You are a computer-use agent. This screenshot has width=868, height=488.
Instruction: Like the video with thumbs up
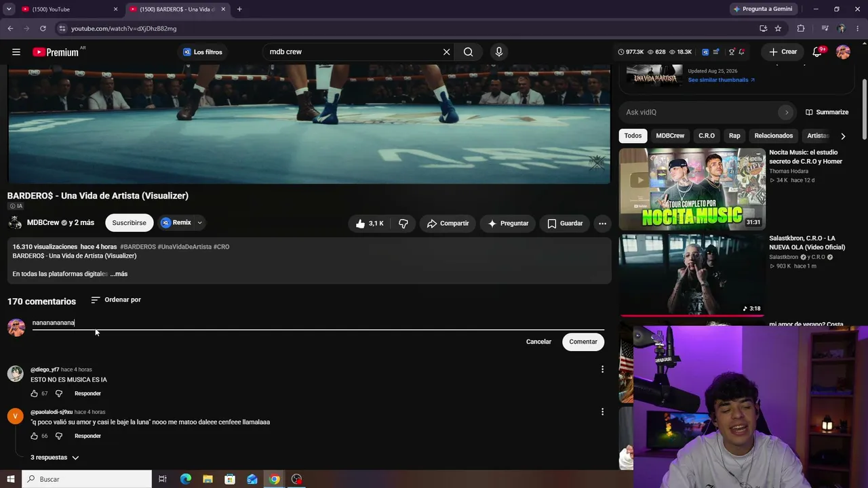pos(370,223)
